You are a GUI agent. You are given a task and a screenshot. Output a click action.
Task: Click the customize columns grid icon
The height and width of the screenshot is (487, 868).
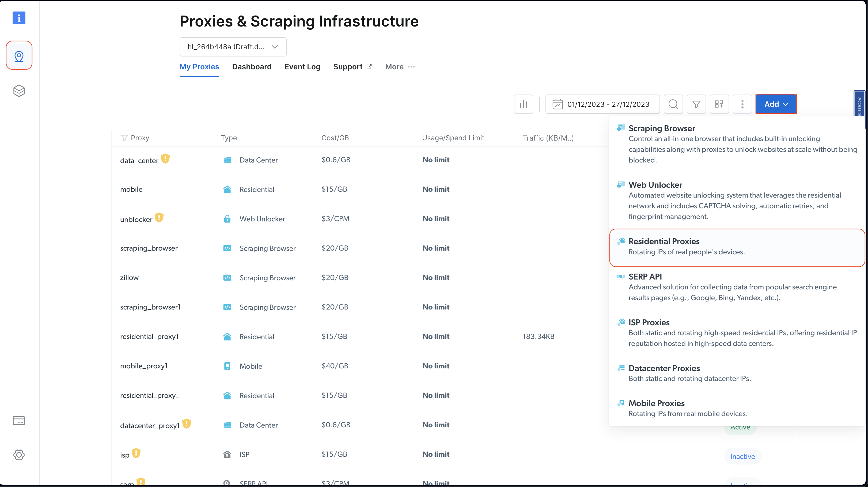coord(719,104)
